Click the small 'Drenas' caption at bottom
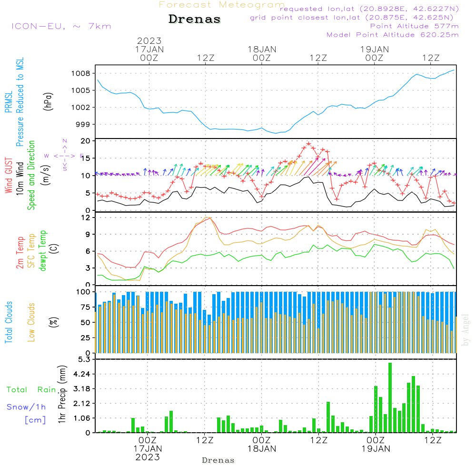The image size is (476, 476). (218, 460)
